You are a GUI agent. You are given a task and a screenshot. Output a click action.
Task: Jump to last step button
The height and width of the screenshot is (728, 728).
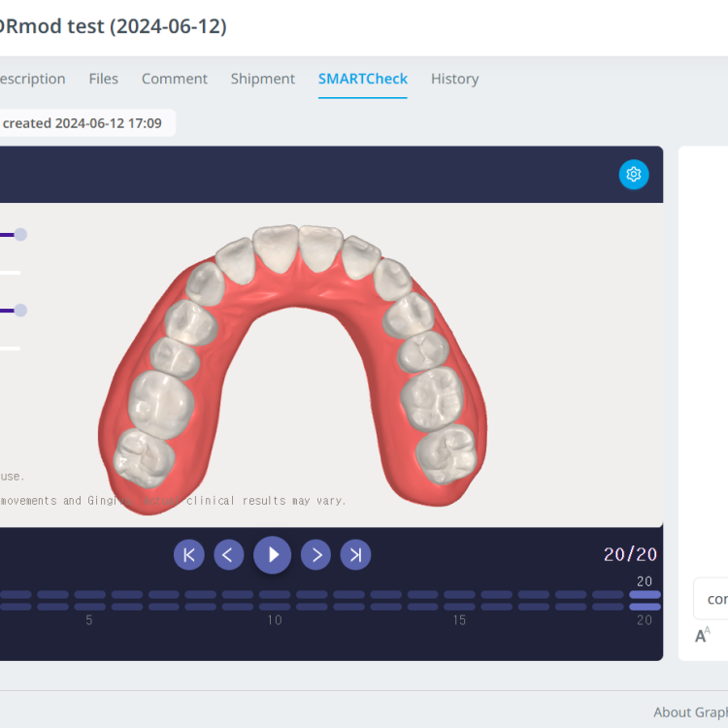point(355,555)
